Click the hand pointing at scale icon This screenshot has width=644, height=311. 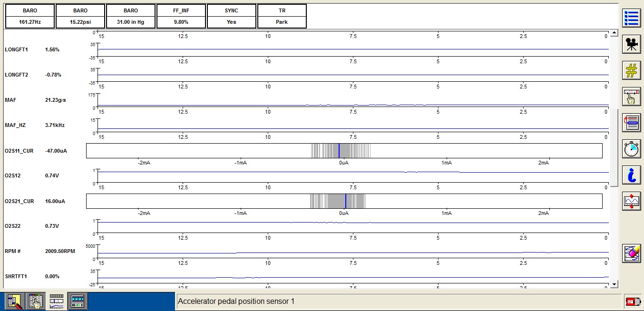pyautogui.click(x=632, y=97)
